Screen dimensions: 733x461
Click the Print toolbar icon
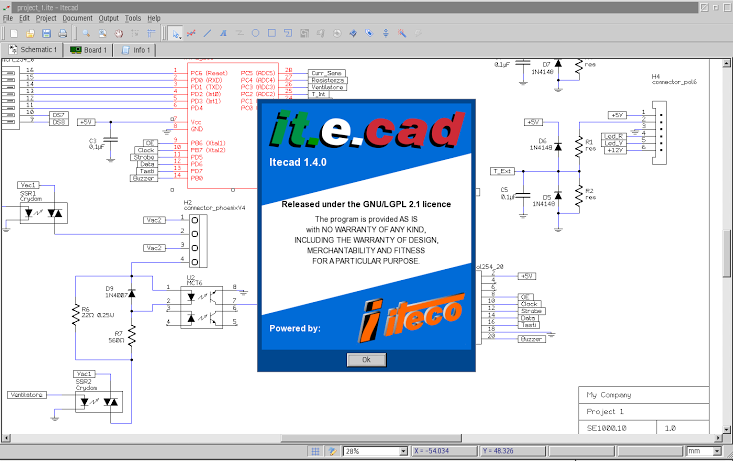(63, 33)
